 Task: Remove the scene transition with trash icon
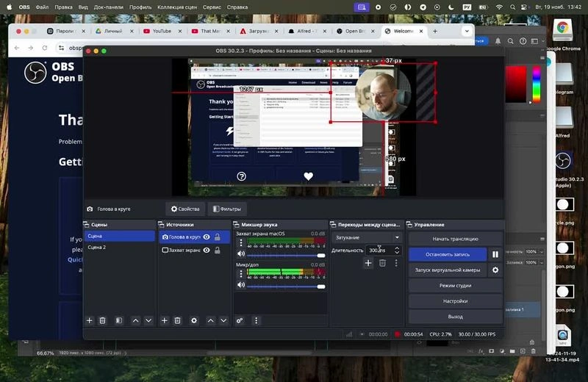(382, 263)
